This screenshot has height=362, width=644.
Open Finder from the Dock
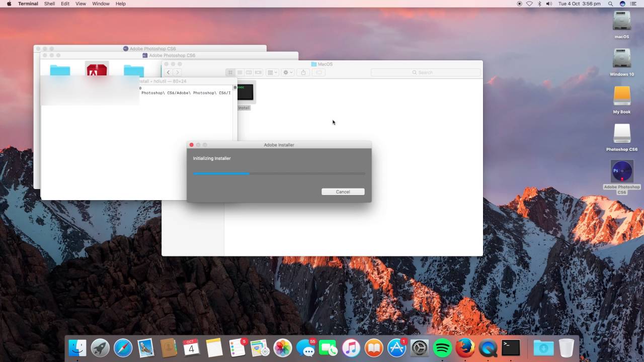(77, 348)
